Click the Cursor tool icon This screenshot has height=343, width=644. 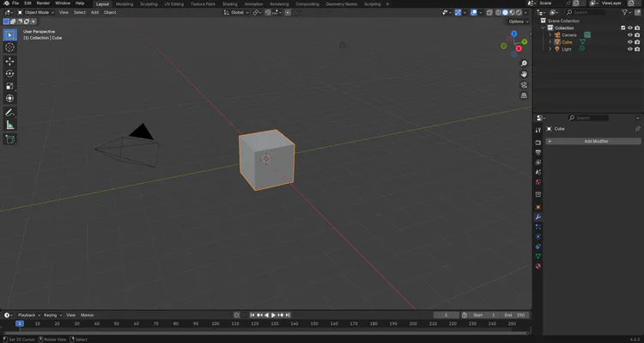[9, 47]
